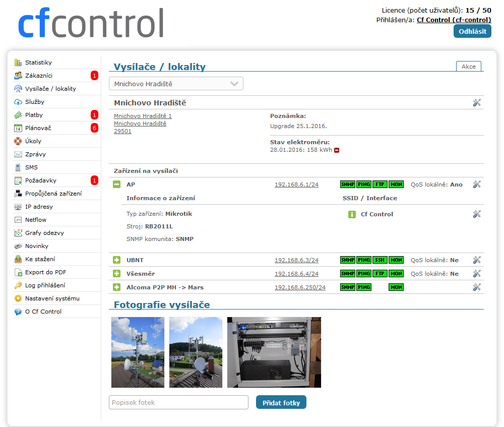Click the Log přihlášení key icon
Viewport: 504px width, 427px height.
[x=18, y=285]
